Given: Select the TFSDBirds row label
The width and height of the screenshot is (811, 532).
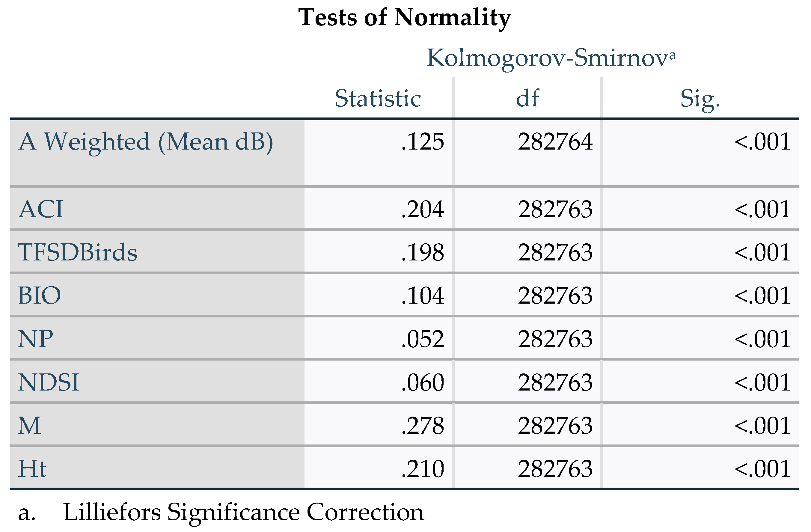Looking at the screenshot, I should point(78,252).
